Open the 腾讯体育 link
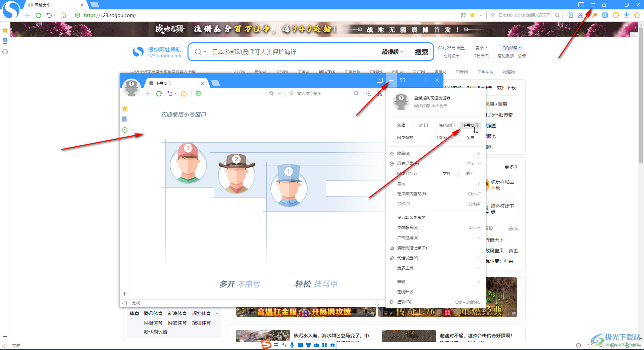Viewport: 644px width, 350px height. coord(153,313)
